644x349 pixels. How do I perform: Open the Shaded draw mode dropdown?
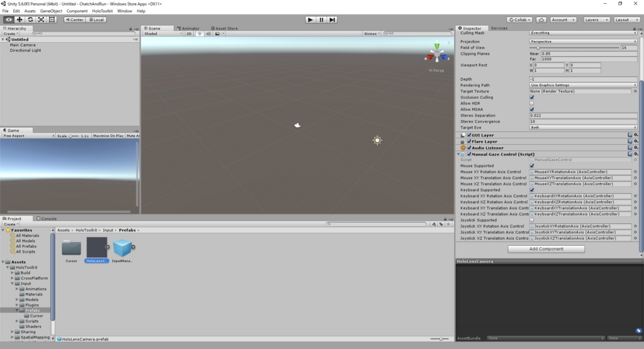coord(163,34)
